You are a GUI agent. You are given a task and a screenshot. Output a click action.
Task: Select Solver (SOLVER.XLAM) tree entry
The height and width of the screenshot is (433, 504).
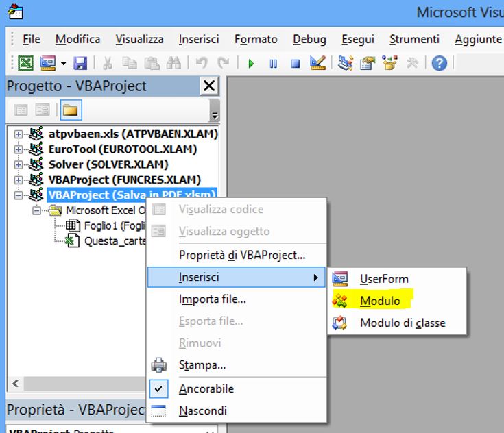tap(108, 164)
